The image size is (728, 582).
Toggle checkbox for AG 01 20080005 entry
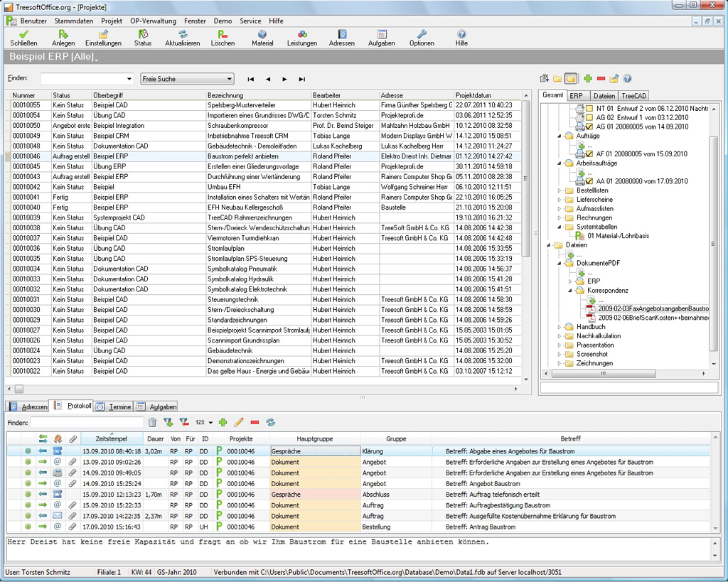[x=590, y=126]
